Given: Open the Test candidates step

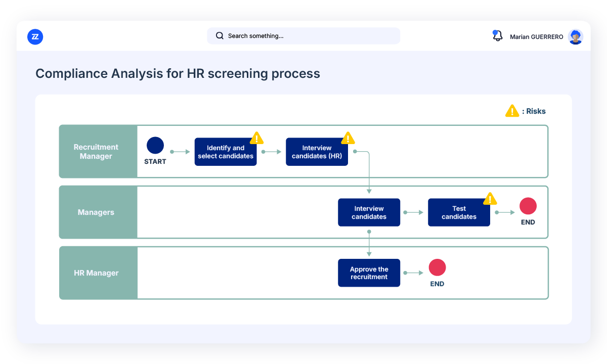Looking at the screenshot, I should 459,212.
